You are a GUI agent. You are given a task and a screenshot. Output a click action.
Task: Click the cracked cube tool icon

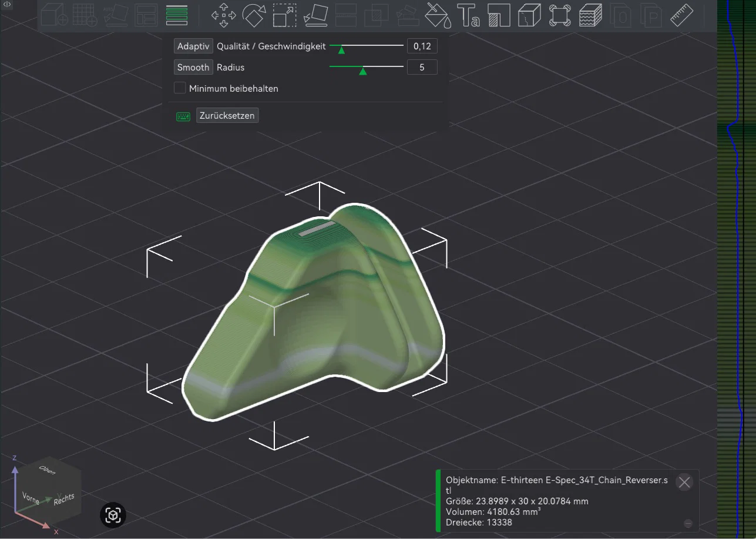tap(529, 15)
